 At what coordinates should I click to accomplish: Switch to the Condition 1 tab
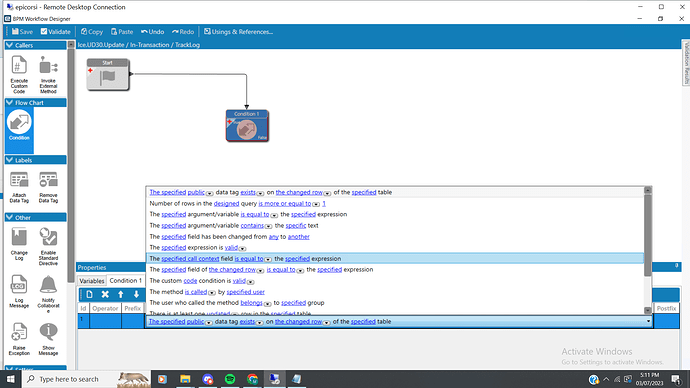tap(125, 280)
